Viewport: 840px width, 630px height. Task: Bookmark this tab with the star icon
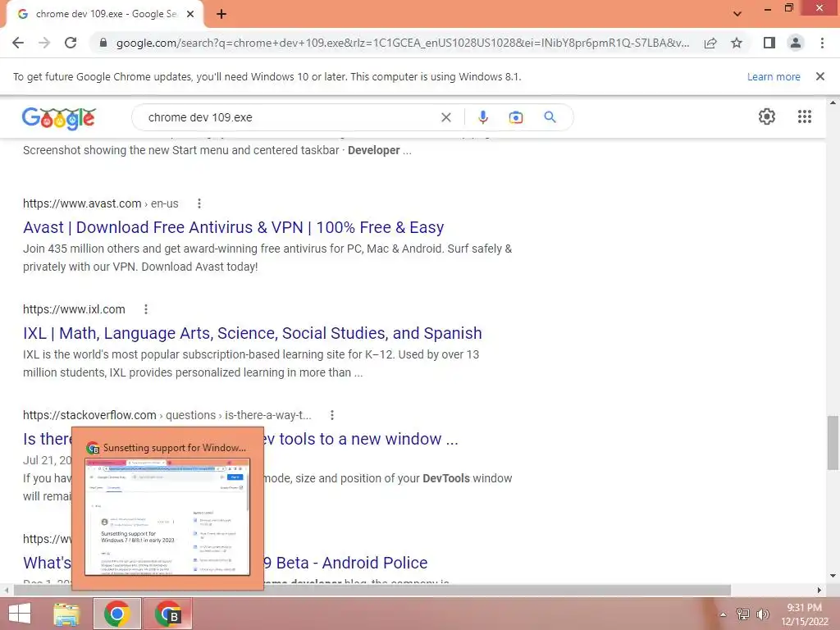(x=737, y=43)
